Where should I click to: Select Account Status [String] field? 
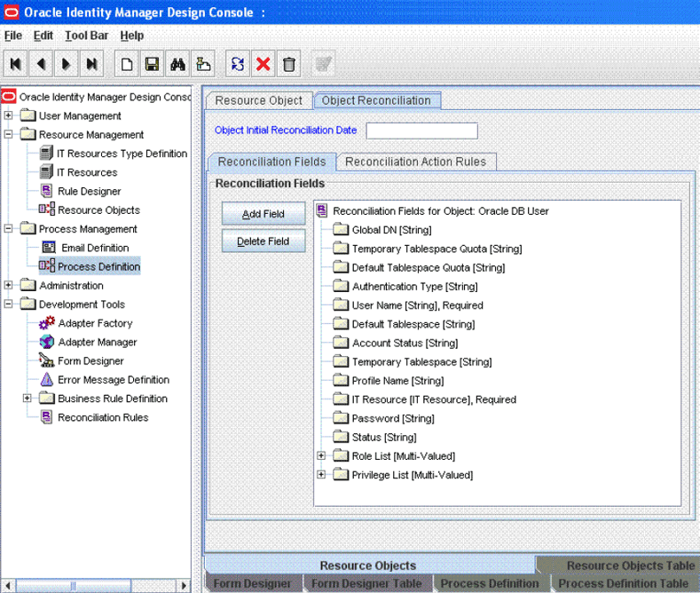tap(405, 343)
